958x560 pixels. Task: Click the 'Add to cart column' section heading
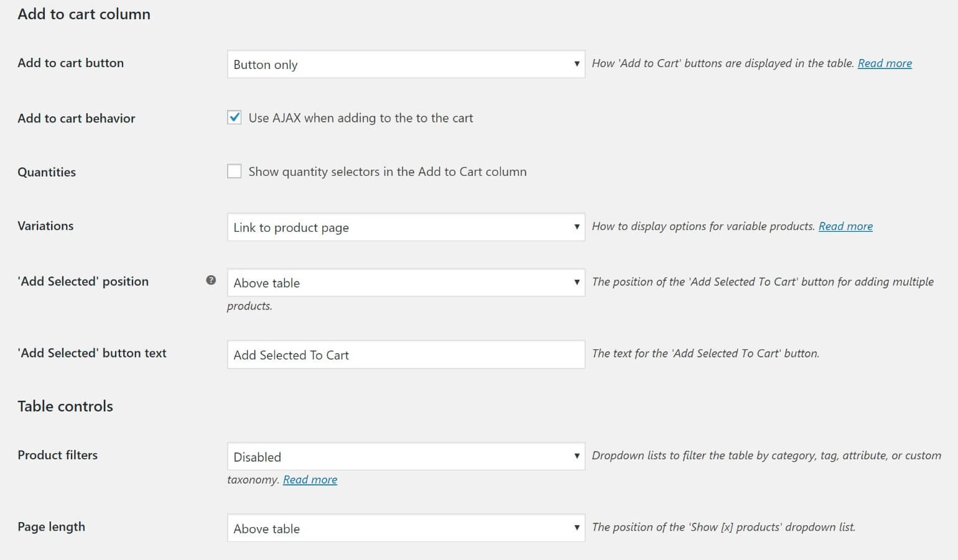84,14
